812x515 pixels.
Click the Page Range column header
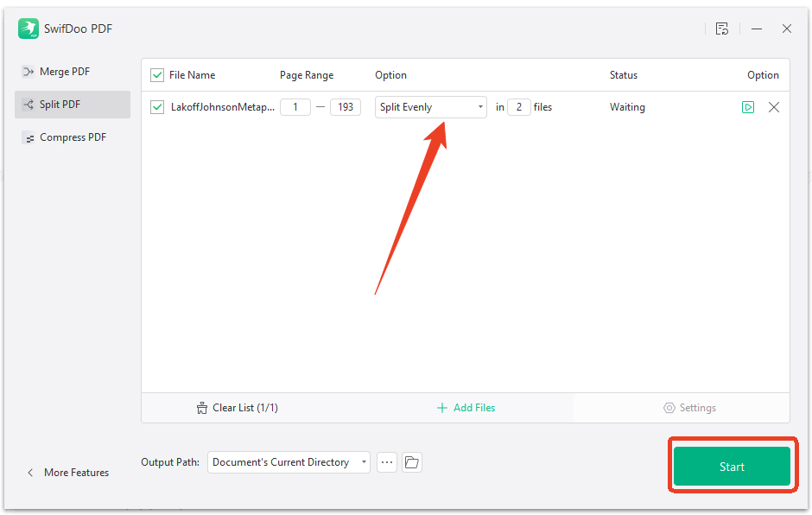pyautogui.click(x=307, y=75)
